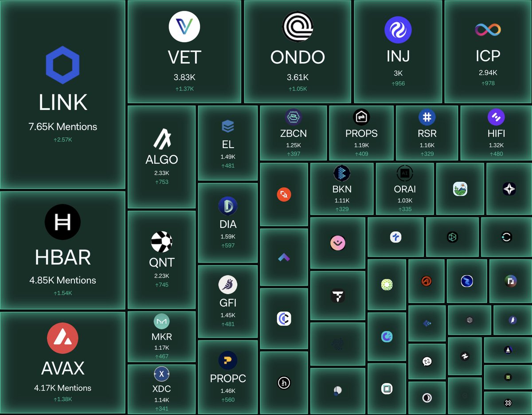Click the blue hexagon LINK logo
Screen dimensions: 532x415
63,64
